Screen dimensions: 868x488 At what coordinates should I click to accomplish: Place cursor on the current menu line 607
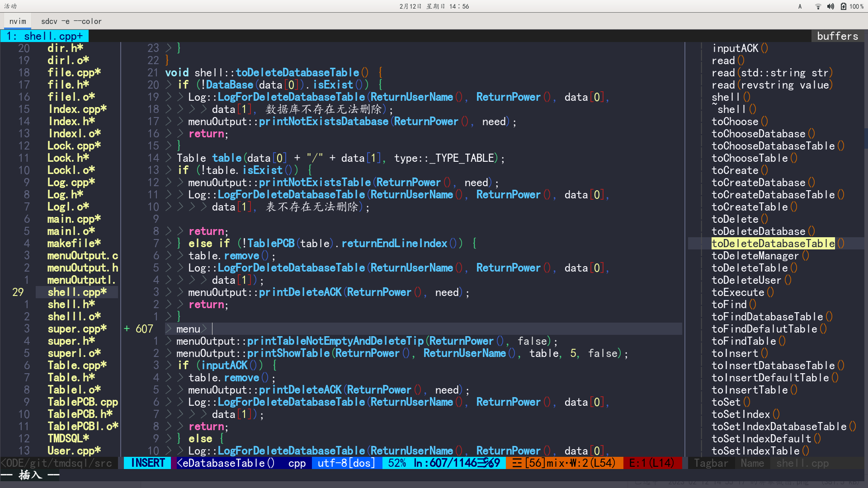point(424,329)
